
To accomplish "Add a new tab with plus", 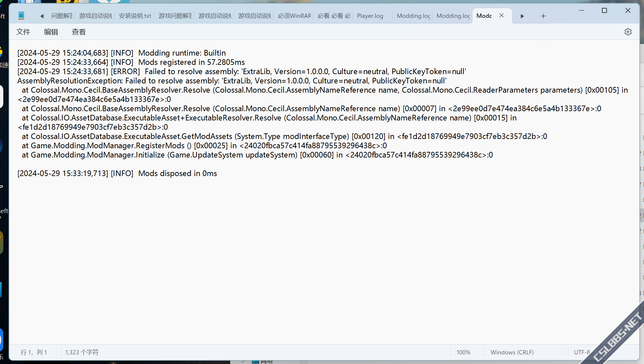I will [x=543, y=16].
